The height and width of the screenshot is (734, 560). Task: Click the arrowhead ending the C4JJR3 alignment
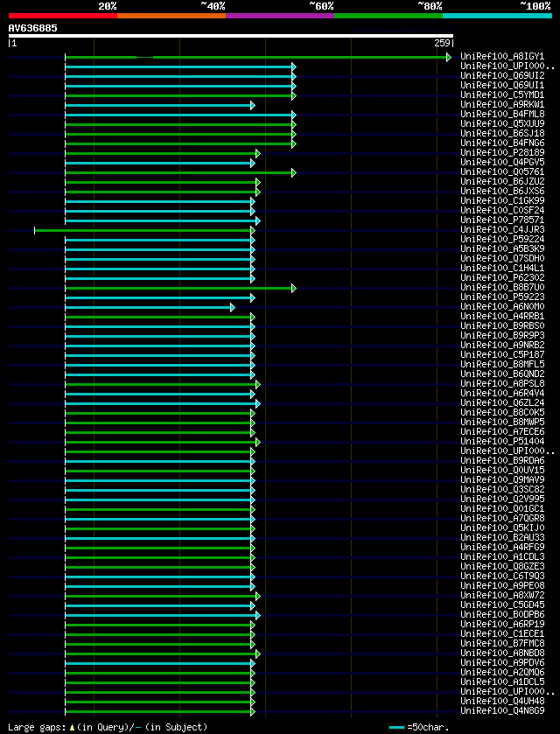tap(253, 230)
